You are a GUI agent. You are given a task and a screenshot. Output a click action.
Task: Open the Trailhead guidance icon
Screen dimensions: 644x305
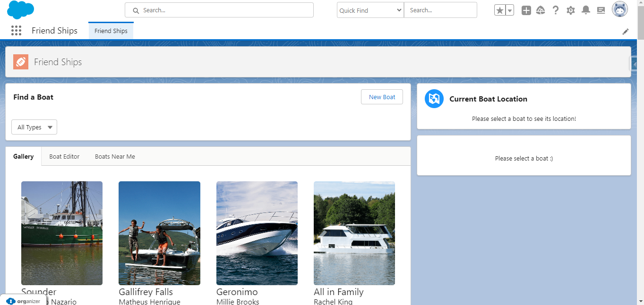(x=541, y=10)
